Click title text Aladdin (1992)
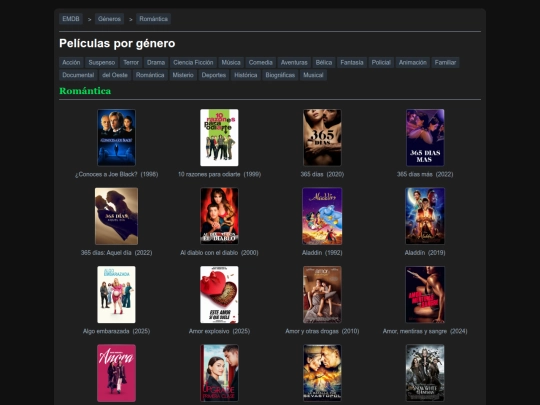 coord(322,253)
